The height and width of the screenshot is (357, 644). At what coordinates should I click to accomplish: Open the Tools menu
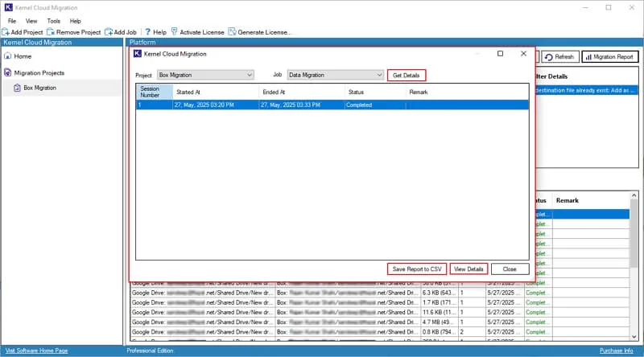coord(53,21)
